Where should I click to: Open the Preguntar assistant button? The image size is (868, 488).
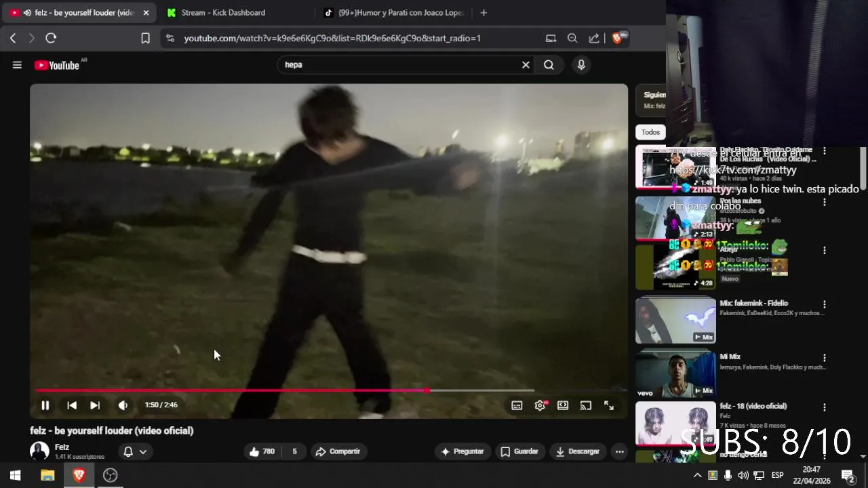click(462, 451)
